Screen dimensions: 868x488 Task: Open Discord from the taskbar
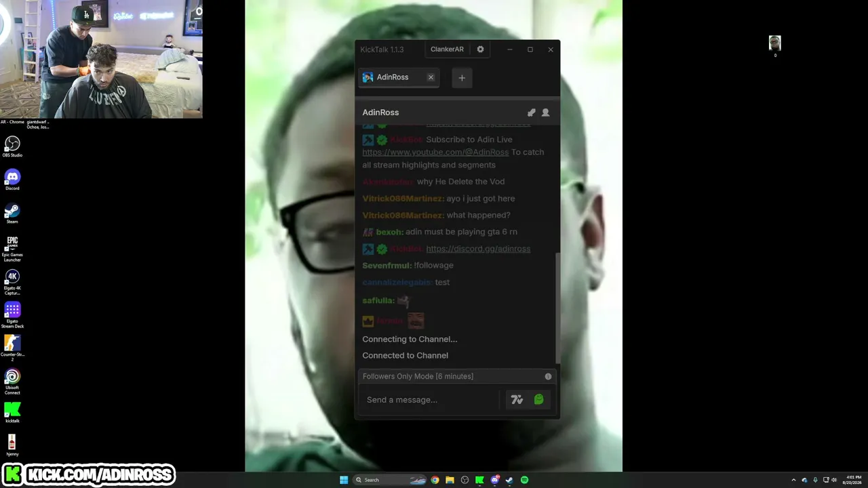coord(494,480)
